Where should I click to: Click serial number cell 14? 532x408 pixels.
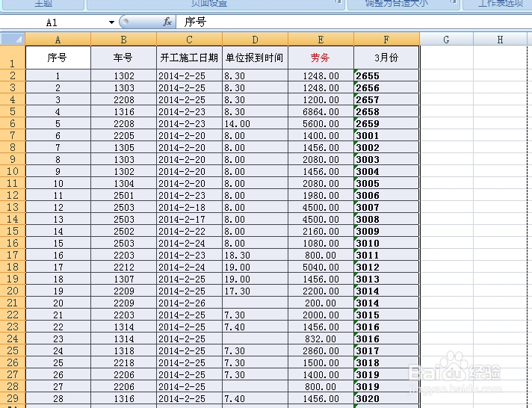58,231
